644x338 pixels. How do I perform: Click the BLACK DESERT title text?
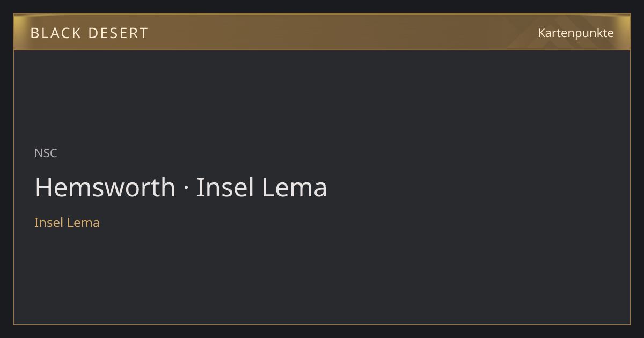tap(89, 33)
